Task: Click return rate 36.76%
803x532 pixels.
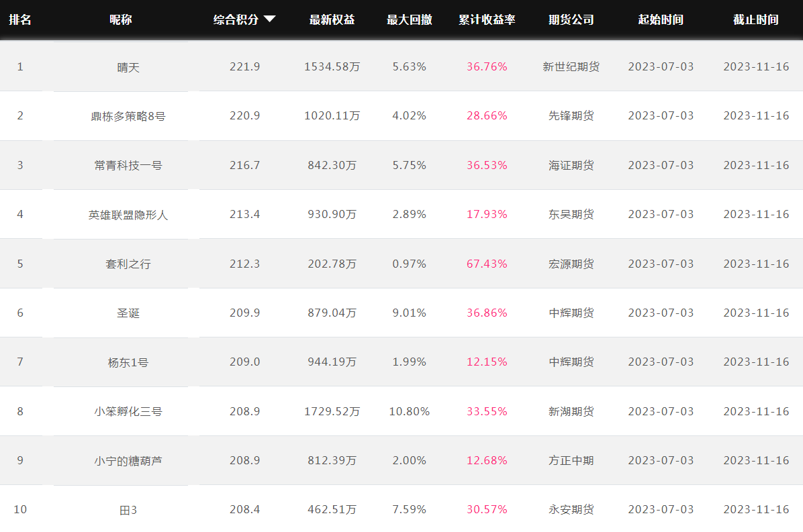Action: click(x=487, y=66)
